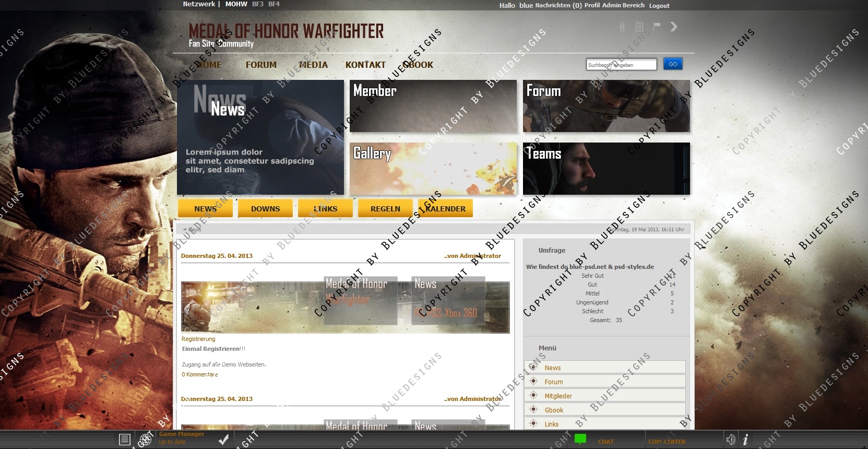Switch to MOHW in the network bar
868x449 pixels.
[x=236, y=4]
